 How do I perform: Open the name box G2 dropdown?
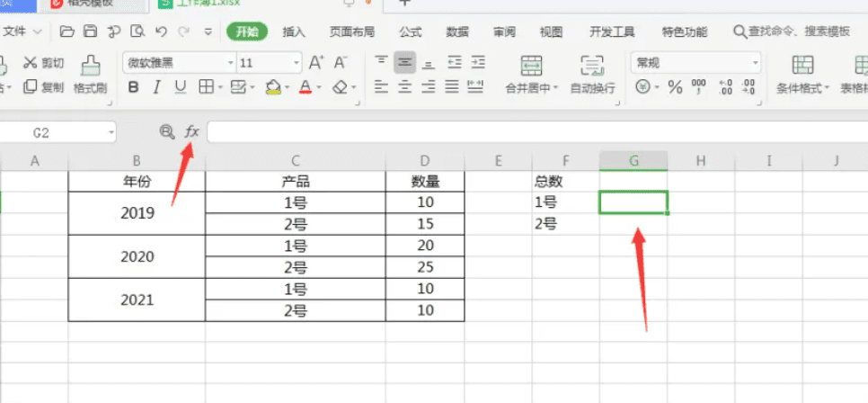point(111,132)
